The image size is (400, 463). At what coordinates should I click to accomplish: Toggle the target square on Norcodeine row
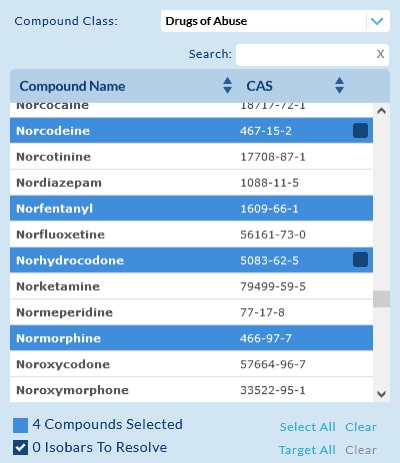(360, 130)
